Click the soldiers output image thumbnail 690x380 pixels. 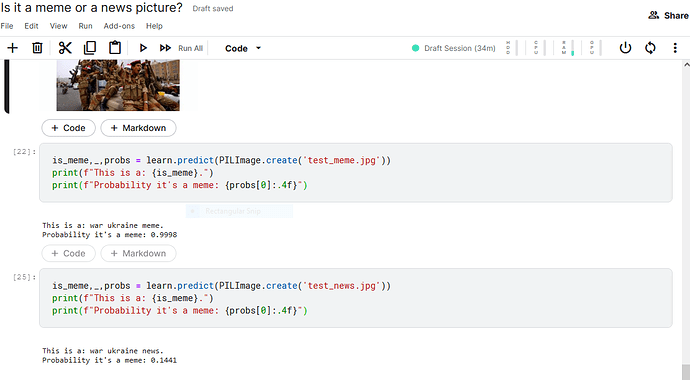(118, 85)
